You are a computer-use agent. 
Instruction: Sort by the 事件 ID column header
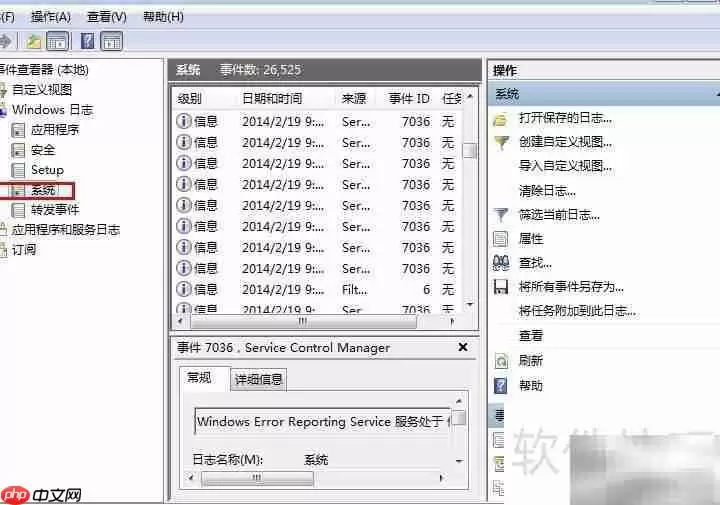(409, 99)
